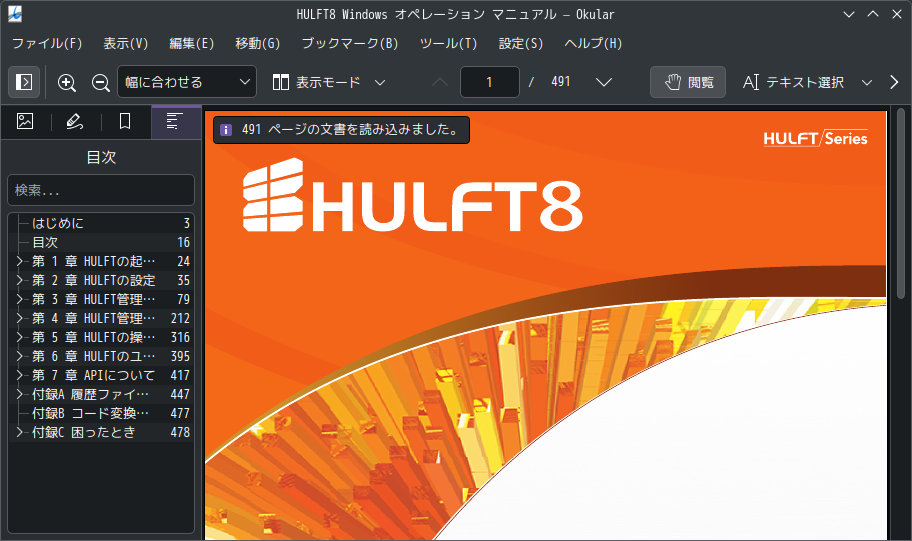Open the 移動(G) menu
This screenshot has width=912, height=541.
coord(258,44)
